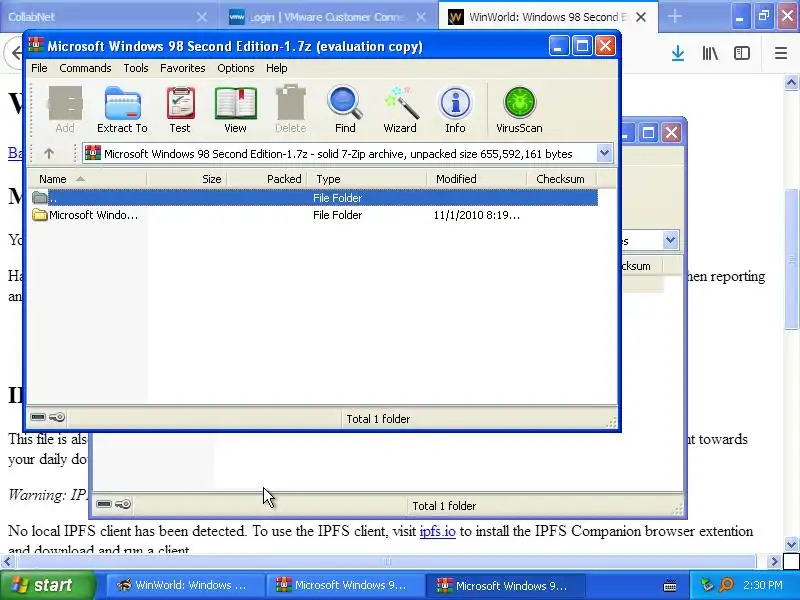
Task: Sort by the Packed column header
Action: coord(267,179)
